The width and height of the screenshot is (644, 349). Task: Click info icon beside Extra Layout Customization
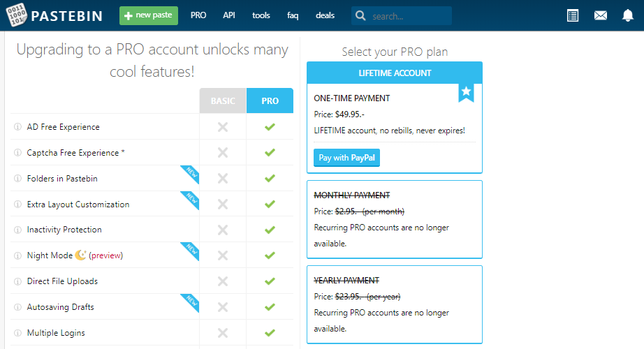click(17, 204)
